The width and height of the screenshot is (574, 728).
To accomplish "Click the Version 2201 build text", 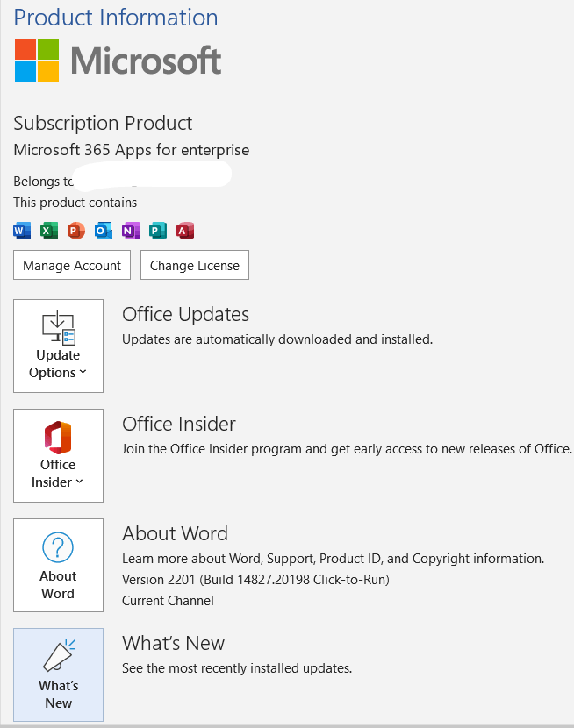I will click(x=256, y=580).
